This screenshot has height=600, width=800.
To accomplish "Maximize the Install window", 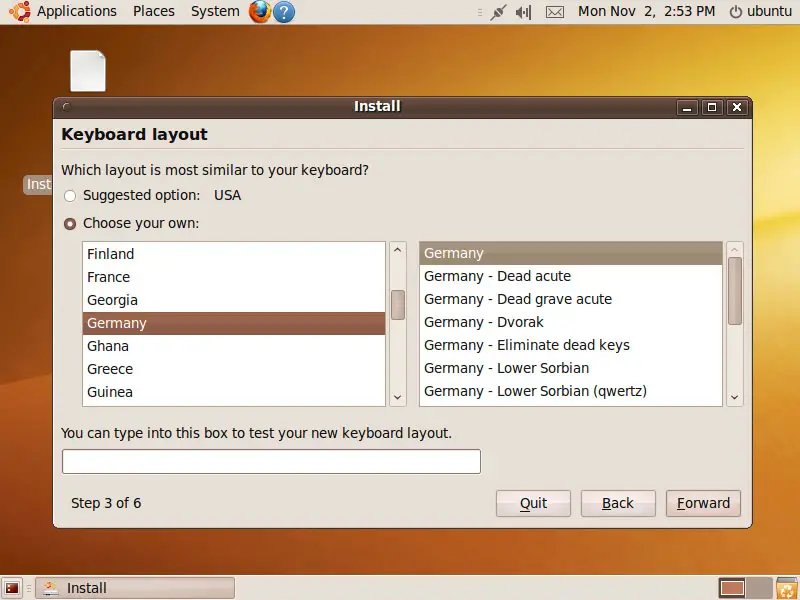I will click(712, 107).
